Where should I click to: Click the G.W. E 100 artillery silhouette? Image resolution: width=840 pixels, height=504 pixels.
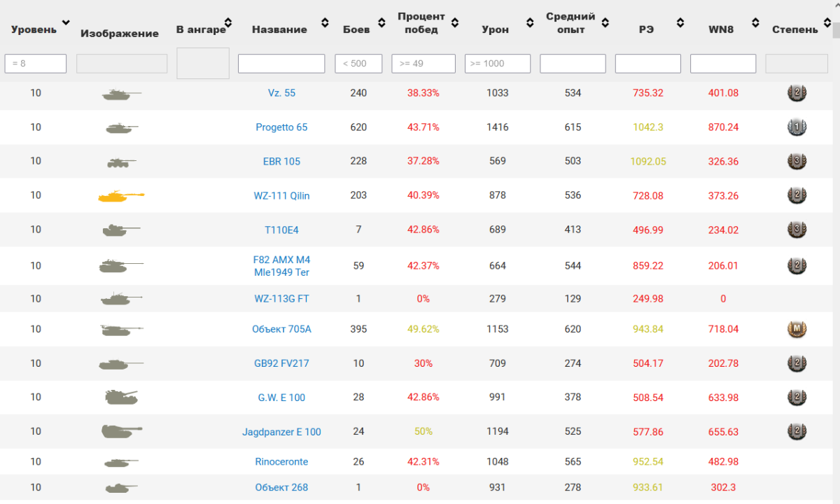(122, 397)
